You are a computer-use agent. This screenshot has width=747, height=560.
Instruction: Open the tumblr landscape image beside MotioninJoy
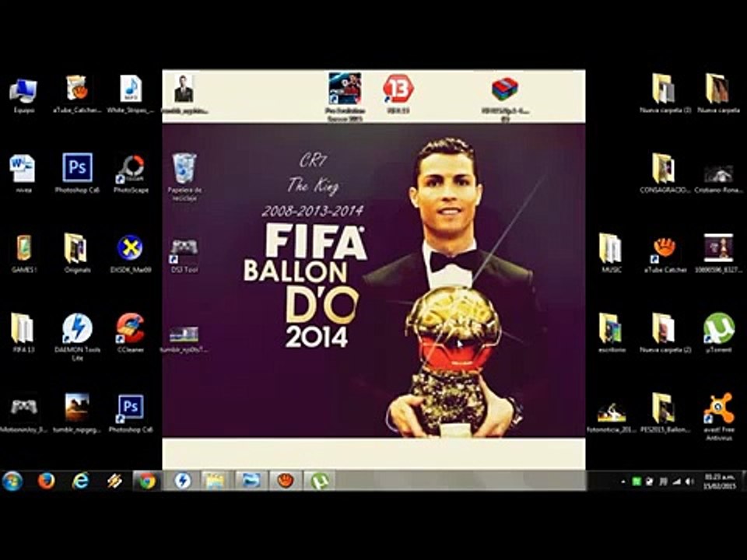point(77,408)
